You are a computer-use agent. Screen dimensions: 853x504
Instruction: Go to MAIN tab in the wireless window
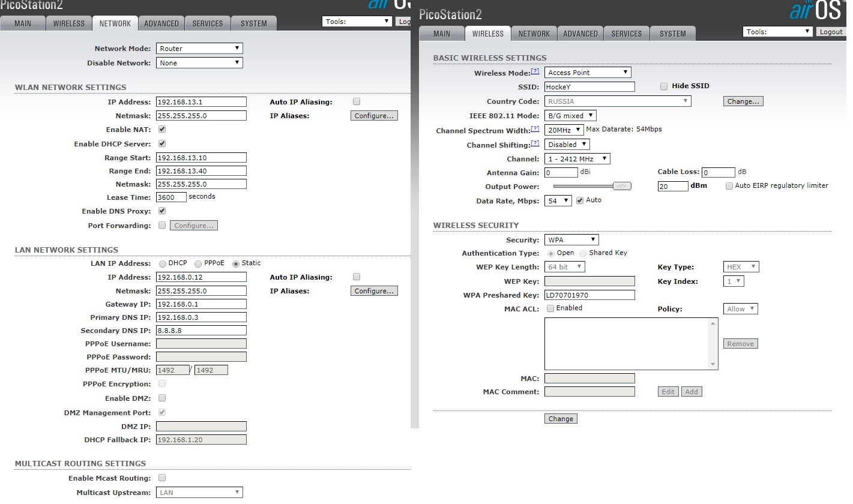point(442,34)
